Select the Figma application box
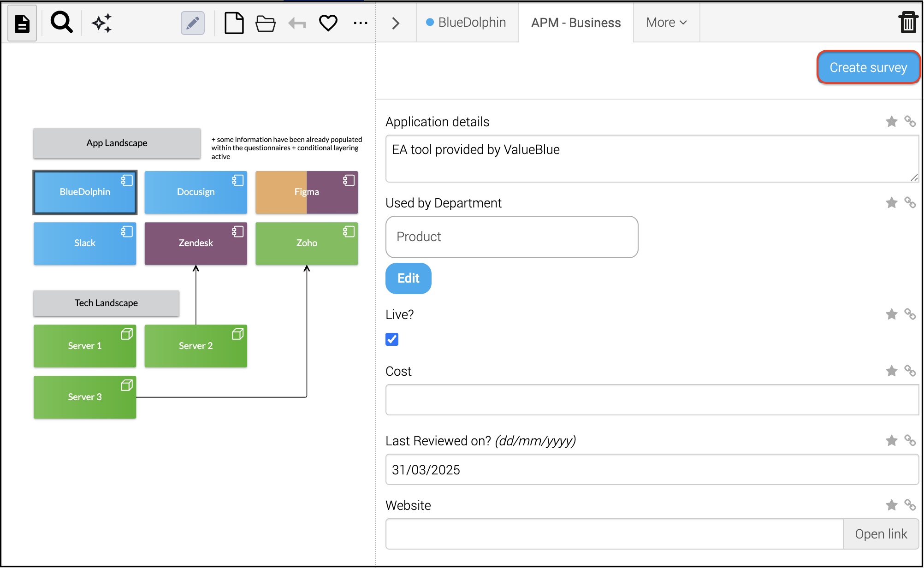Screen dimensions: 924x568 pos(307,192)
